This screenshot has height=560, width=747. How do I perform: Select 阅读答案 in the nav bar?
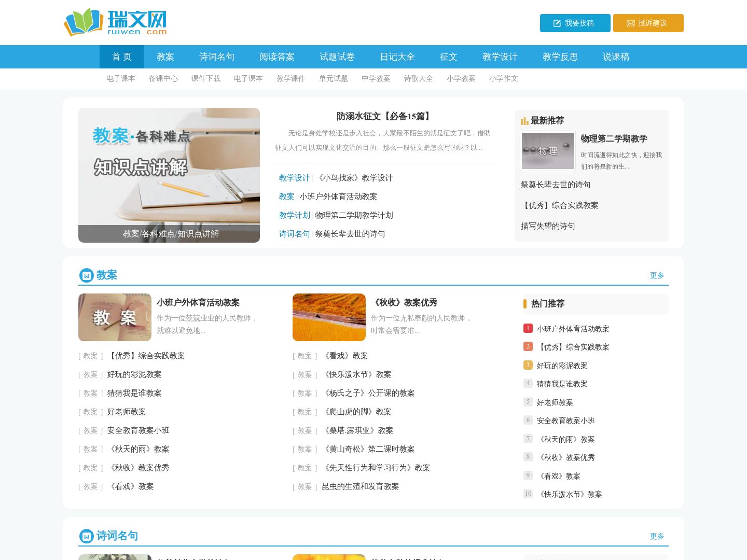[277, 57]
